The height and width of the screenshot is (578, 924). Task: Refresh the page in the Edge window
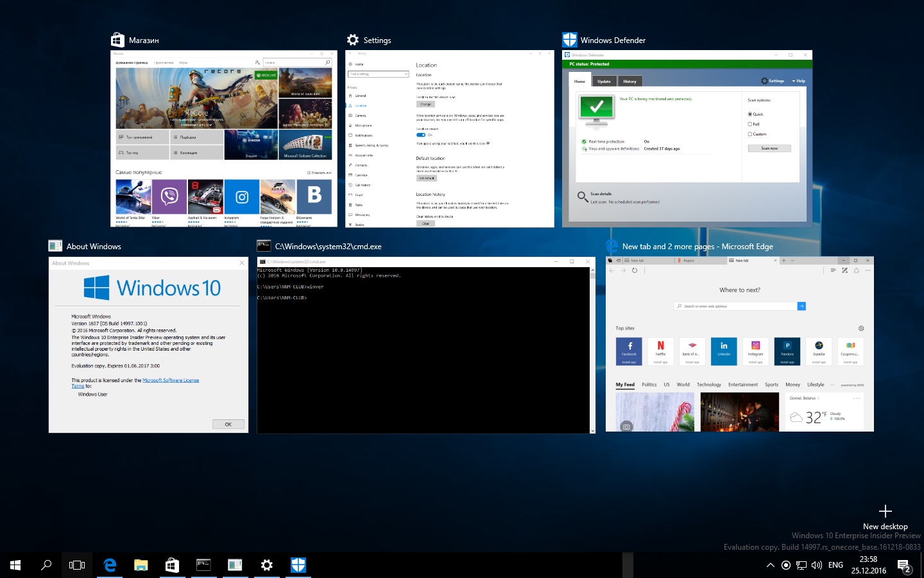click(x=635, y=270)
